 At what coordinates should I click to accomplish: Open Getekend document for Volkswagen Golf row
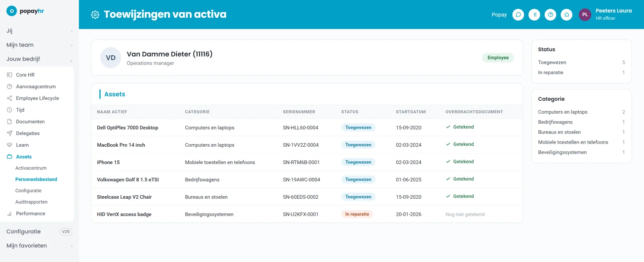point(460,179)
